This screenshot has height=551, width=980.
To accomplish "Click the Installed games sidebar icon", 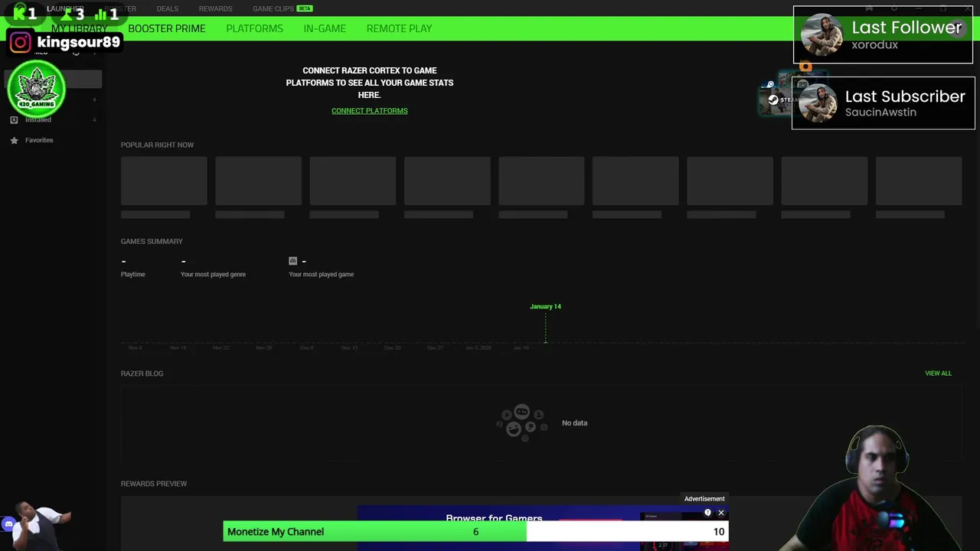I will click(x=14, y=120).
